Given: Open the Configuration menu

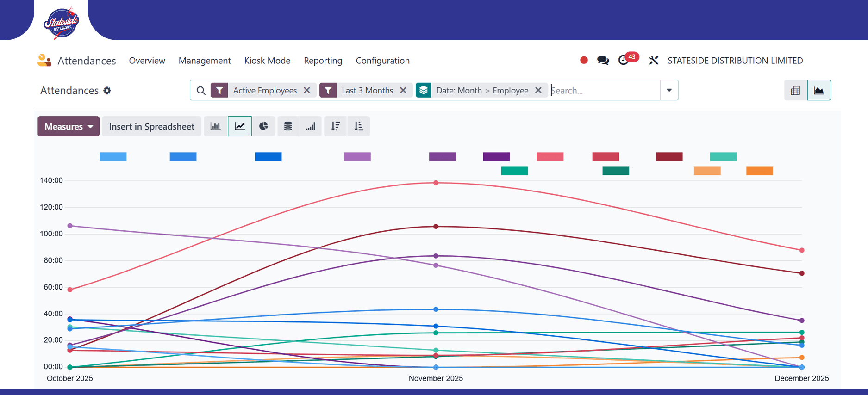Looking at the screenshot, I should point(382,61).
